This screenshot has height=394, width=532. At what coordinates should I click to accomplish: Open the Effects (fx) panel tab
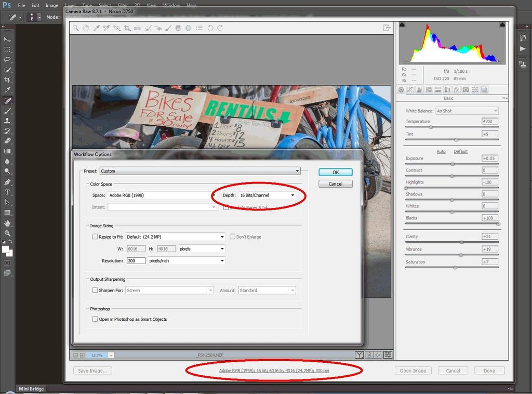(456, 90)
